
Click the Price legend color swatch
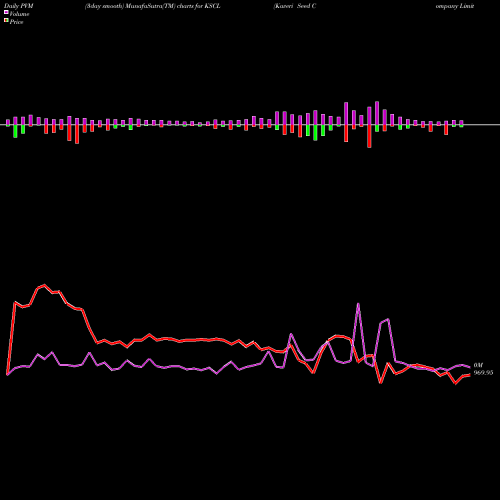coord(6,21)
